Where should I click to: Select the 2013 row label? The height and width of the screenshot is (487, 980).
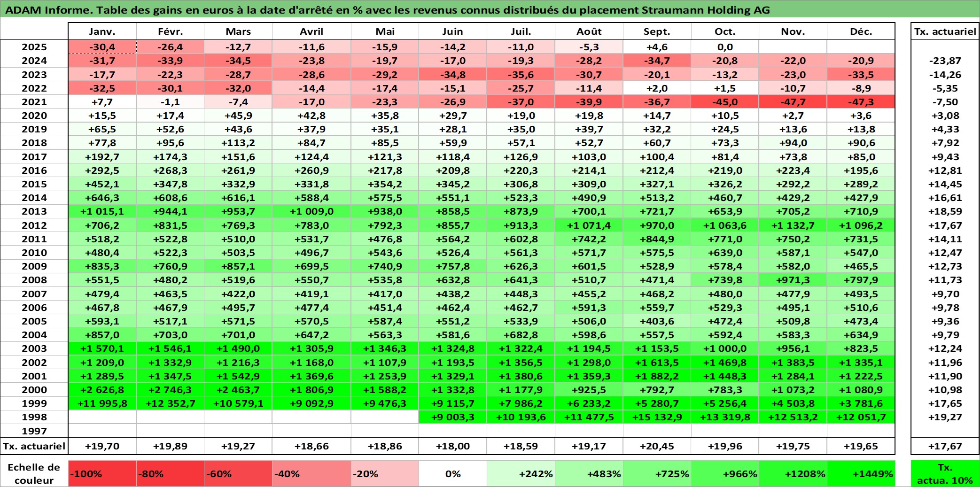click(x=34, y=211)
